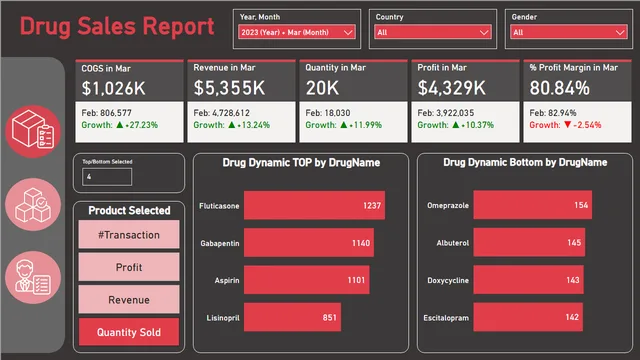The height and width of the screenshot is (360, 640).
Task: Open the stacked cubes checkmark icon page
Action: coord(33,204)
